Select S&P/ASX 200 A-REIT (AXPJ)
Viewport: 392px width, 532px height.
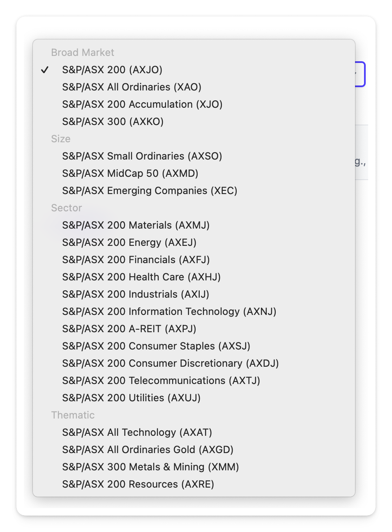[129, 329]
